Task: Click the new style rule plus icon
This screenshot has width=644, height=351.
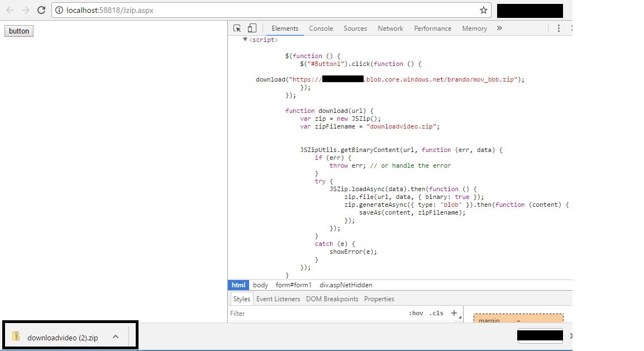Action: pos(454,313)
